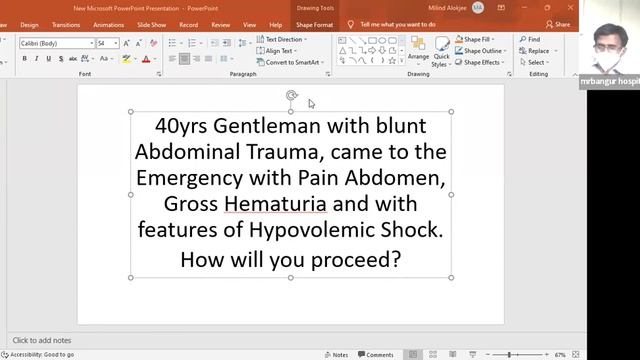This screenshot has width=640, height=360.
Task: Increase the list indent level
Action: point(227,43)
